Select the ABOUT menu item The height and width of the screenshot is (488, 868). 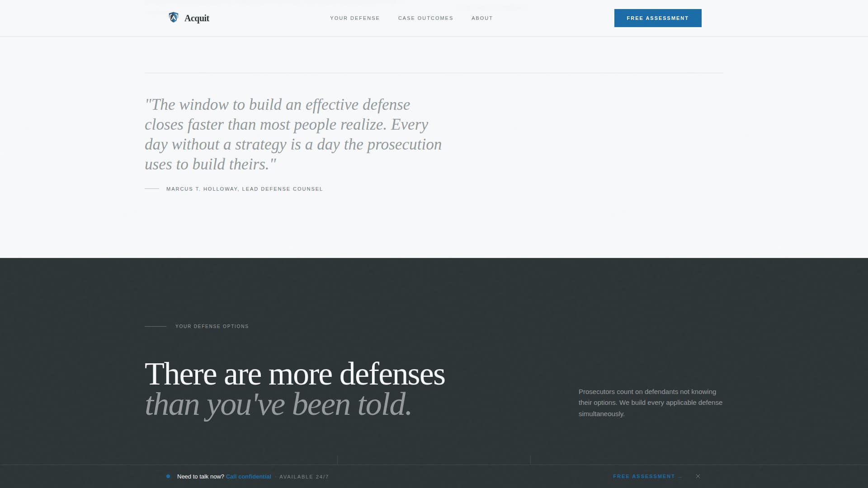click(482, 18)
